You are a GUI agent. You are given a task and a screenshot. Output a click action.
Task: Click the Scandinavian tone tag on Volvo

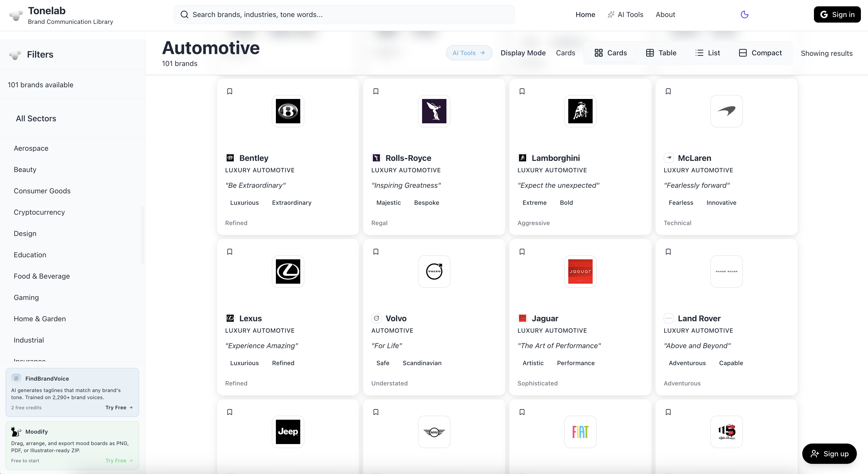[x=422, y=363]
